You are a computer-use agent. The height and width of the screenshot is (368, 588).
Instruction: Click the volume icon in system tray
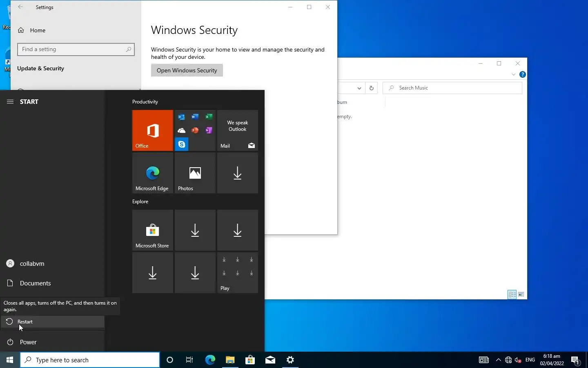[518, 360]
